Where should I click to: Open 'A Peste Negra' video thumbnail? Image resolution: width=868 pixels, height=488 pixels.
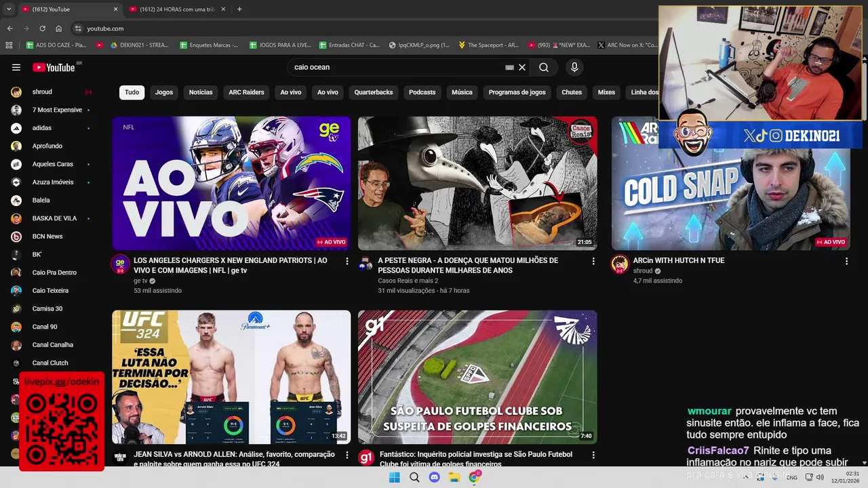coord(477,183)
